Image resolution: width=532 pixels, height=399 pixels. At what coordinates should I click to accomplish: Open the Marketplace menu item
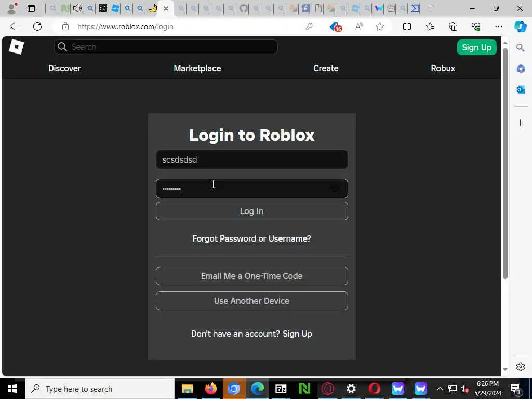[x=197, y=68]
